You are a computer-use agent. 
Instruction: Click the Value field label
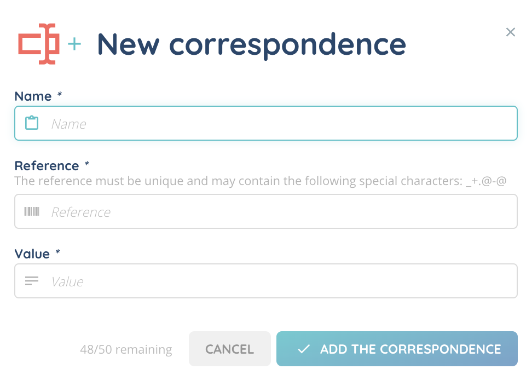(32, 254)
